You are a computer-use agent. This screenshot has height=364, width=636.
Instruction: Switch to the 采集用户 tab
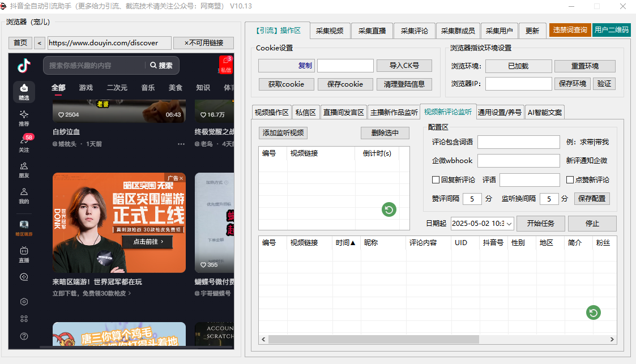click(499, 31)
